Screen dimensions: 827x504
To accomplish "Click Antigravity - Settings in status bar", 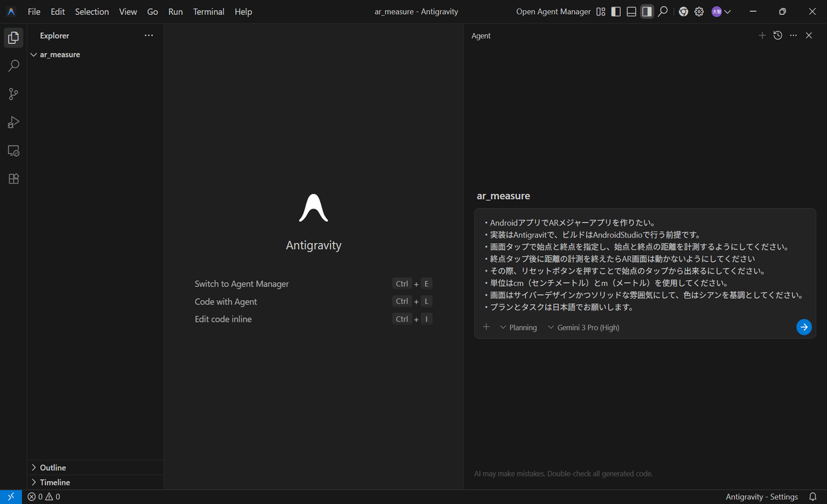I will point(762,497).
